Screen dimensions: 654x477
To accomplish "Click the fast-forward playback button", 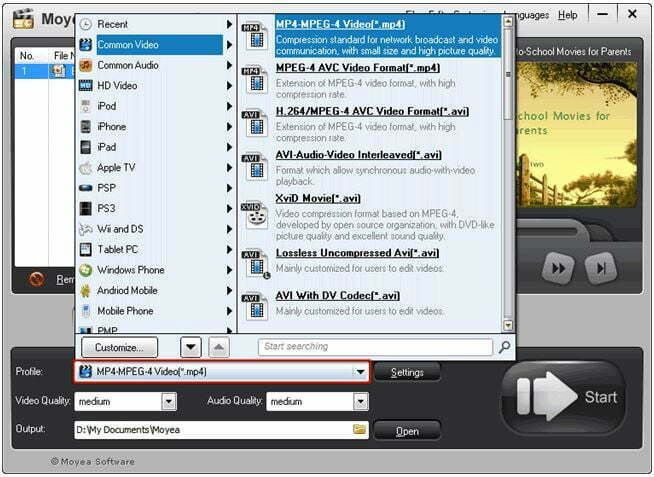I will coord(558,267).
